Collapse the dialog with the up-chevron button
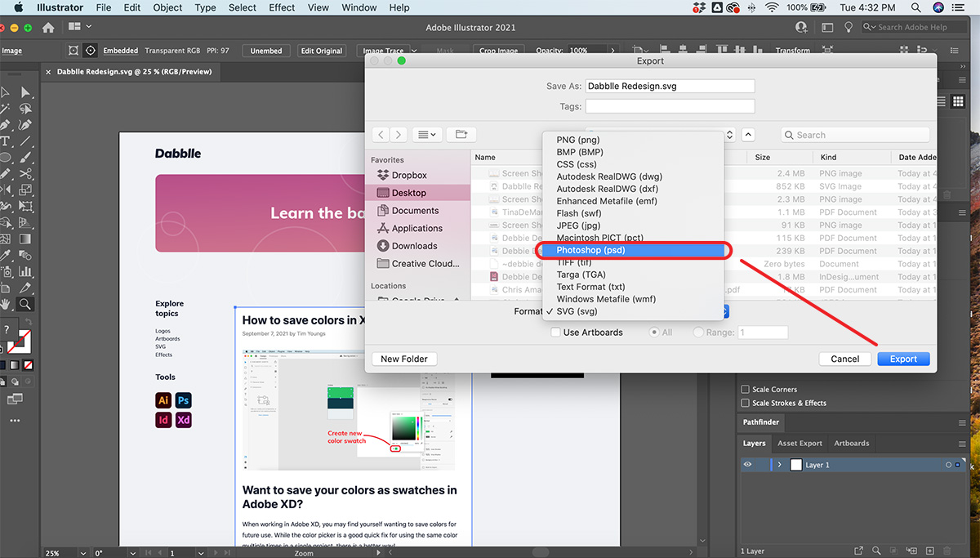 (748, 135)
